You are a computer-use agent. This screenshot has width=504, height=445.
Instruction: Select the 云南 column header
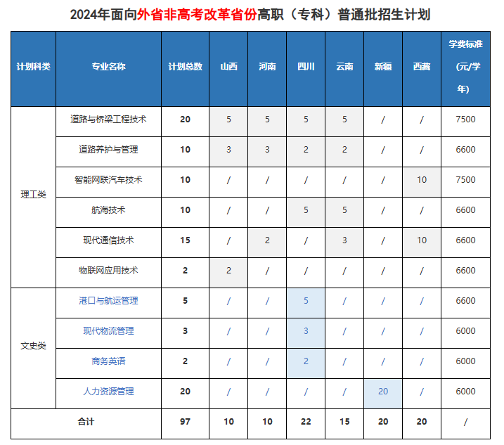pyautogui.click(x=344, y=67)
